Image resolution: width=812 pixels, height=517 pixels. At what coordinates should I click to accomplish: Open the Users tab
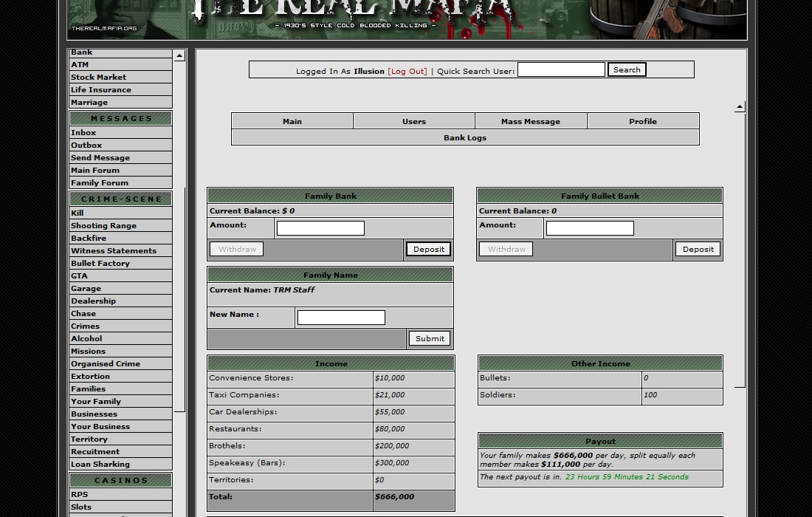pyautogui.click(x=413, y=121)
